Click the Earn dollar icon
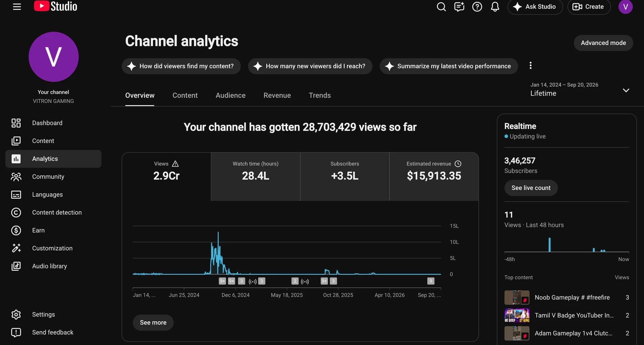This screenshot has height=345, width=644. click(16, 230)
